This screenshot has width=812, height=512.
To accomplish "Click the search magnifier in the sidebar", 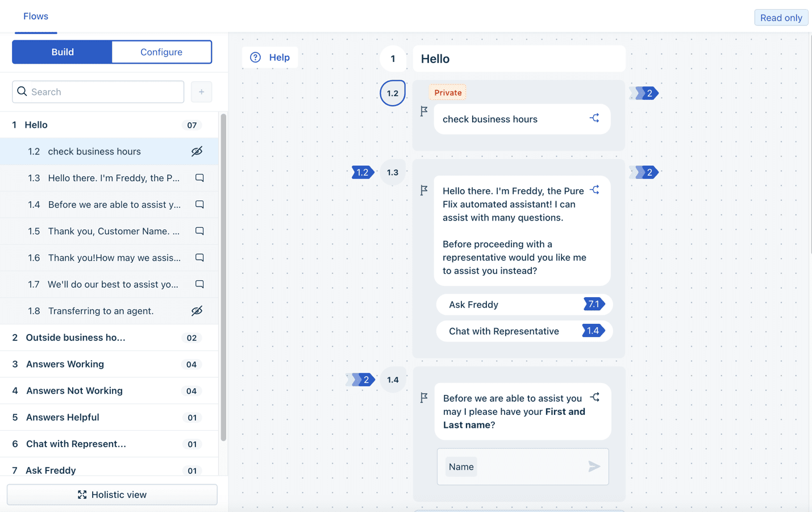I will tap(22, 91).
